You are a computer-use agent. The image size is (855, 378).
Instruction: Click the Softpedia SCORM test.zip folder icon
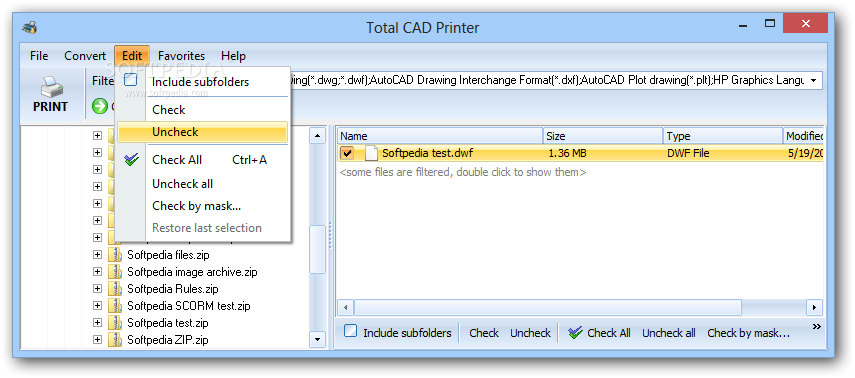coord(115,305)
